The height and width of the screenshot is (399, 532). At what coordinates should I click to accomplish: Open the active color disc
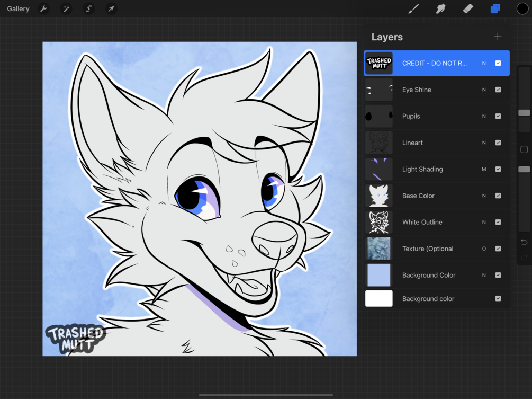pos(522,8)
